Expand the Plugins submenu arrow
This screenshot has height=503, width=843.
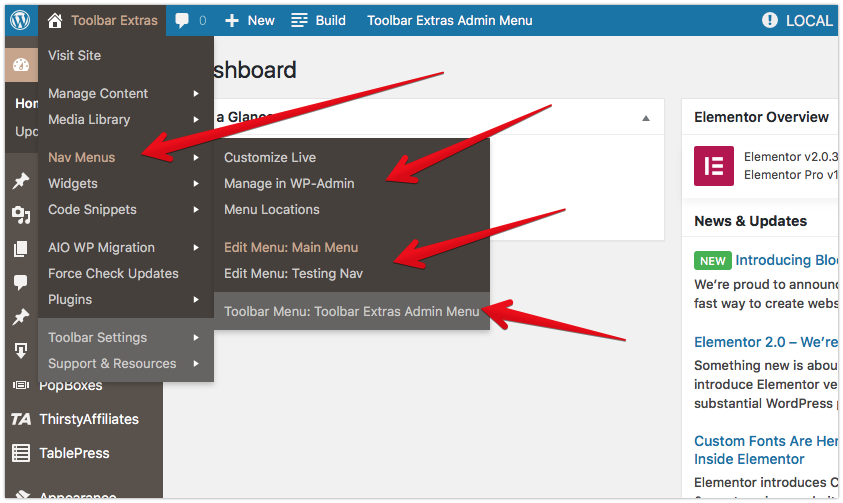196,299
